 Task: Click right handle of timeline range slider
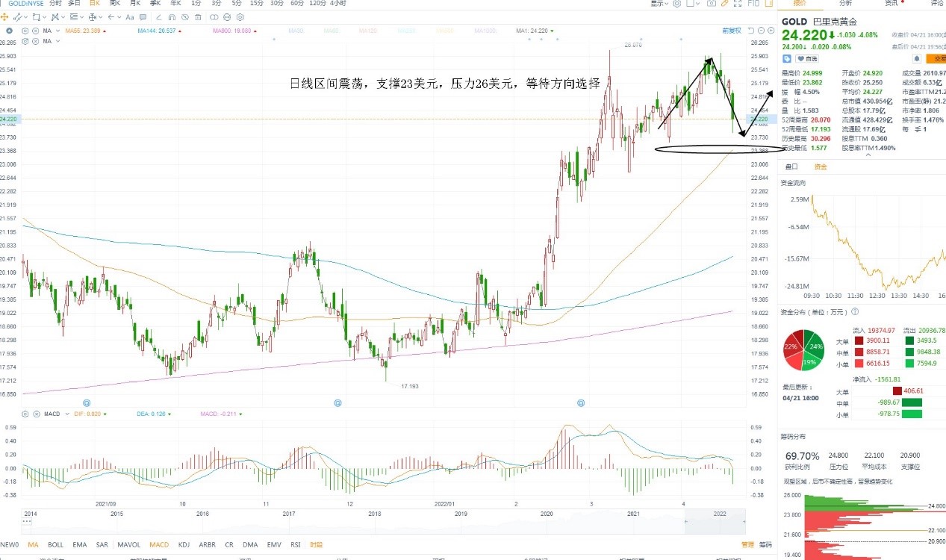744,520
